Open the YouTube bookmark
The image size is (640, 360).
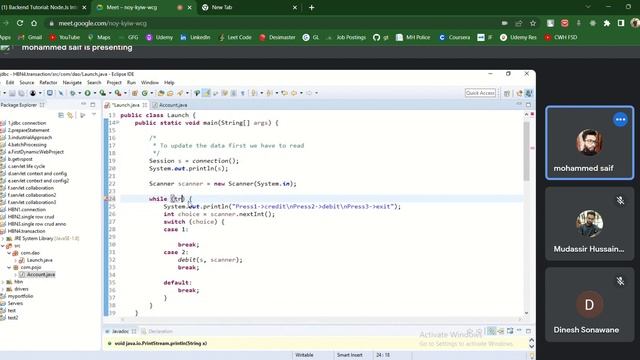[x=64, y=37]
